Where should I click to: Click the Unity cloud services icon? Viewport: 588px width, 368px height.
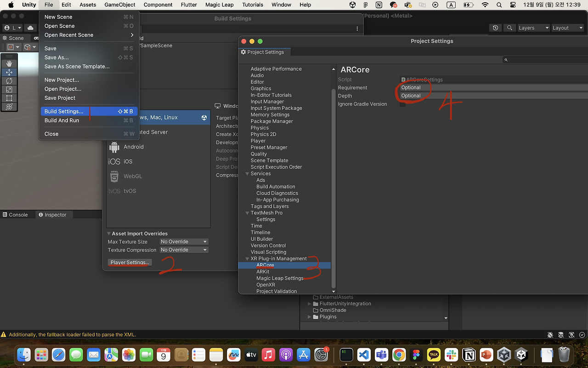coord(30,28)
